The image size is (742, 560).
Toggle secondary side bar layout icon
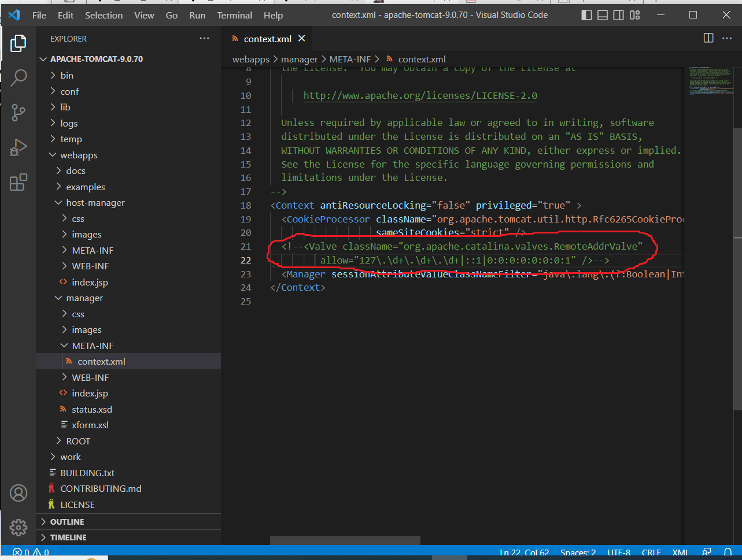pyautogui.click(x=619, y=15)
